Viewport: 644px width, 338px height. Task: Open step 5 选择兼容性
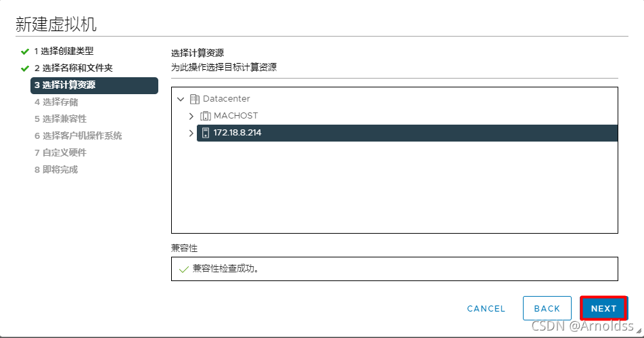(x=60, y=119)
